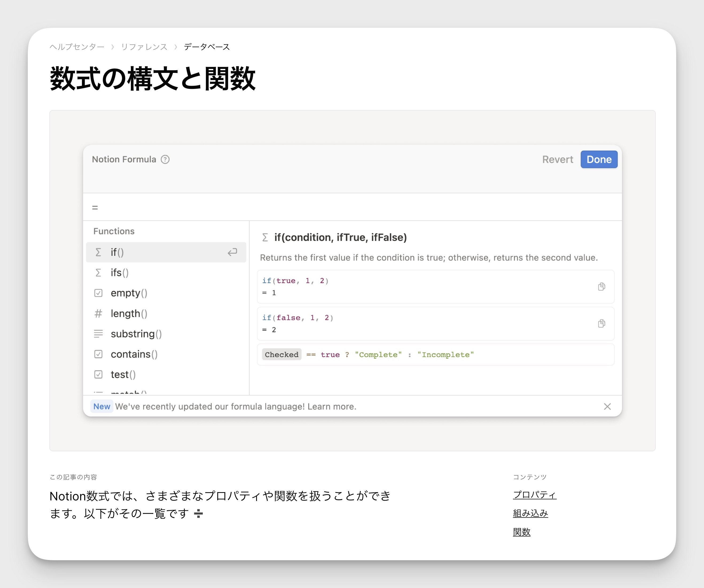
Task: Select the substring() function
Action: pyautogui.click(x=166, y=334)
